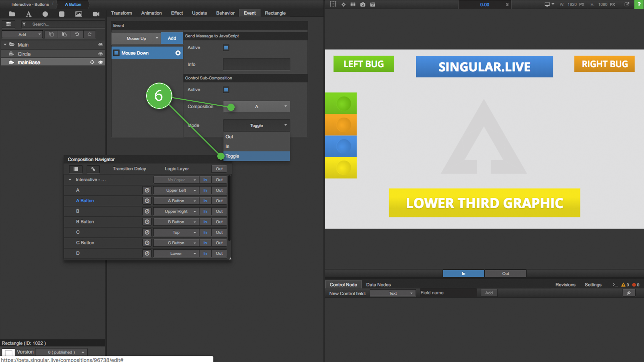The height and width of the screenshot is (362, 644).
Task: Add a group folder widget
Action: (12, 14)
